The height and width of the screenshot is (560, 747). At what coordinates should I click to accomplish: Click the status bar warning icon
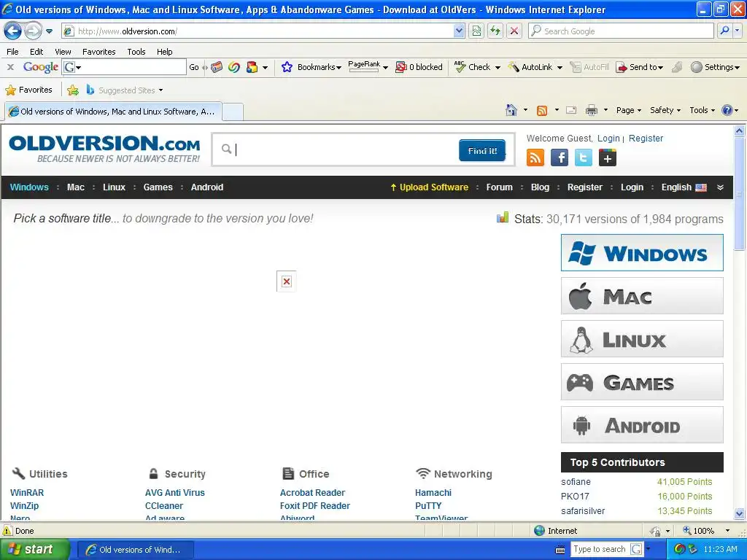point(7,531)
